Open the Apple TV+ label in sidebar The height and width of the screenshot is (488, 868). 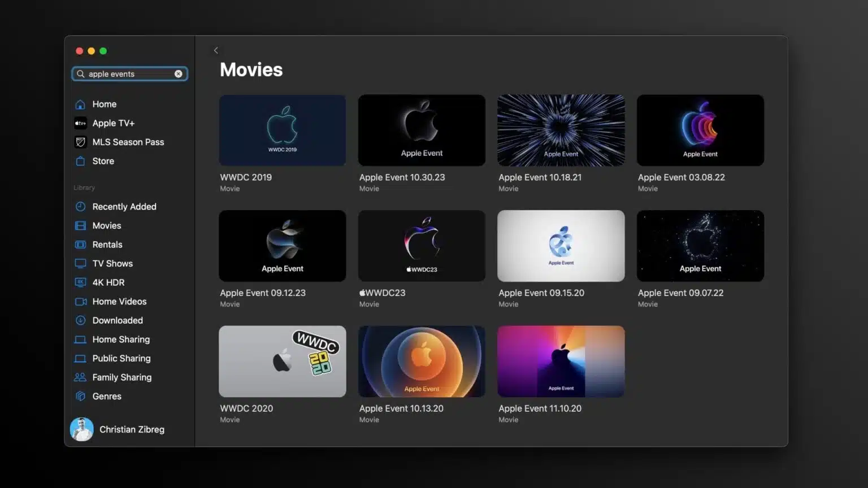click(114, 123)
